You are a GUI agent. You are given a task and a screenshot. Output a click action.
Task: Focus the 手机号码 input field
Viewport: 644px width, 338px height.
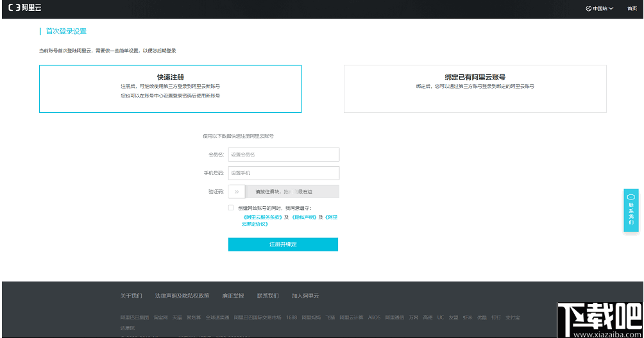click(x=284, y=173)
